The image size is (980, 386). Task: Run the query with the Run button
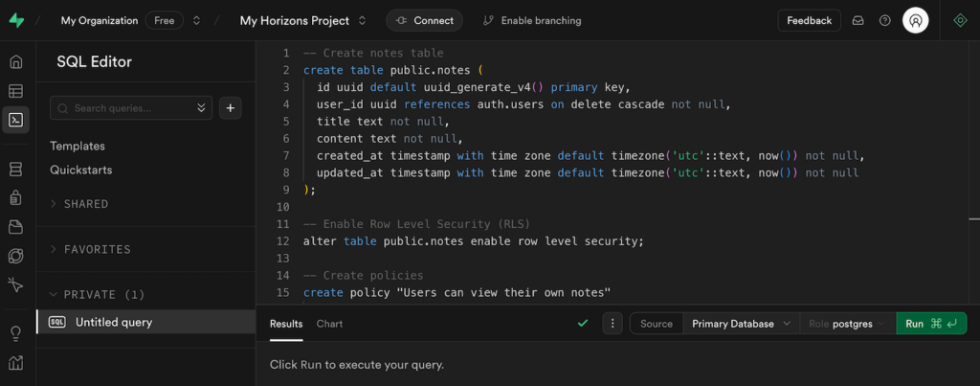930,324
